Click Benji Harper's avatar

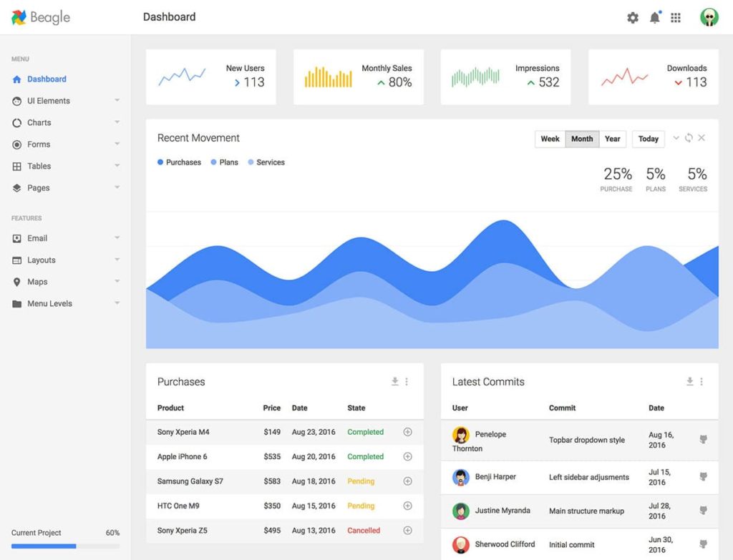(461, 477)
